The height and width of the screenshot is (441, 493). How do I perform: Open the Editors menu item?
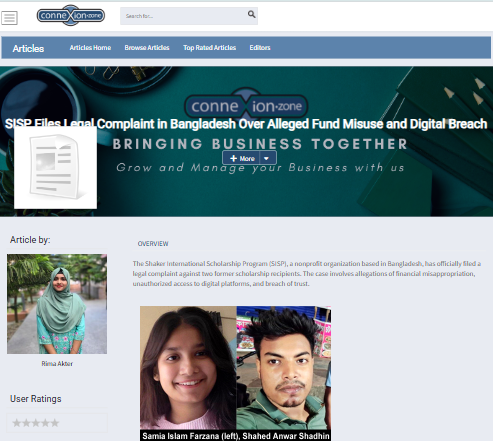pos(260,48)
